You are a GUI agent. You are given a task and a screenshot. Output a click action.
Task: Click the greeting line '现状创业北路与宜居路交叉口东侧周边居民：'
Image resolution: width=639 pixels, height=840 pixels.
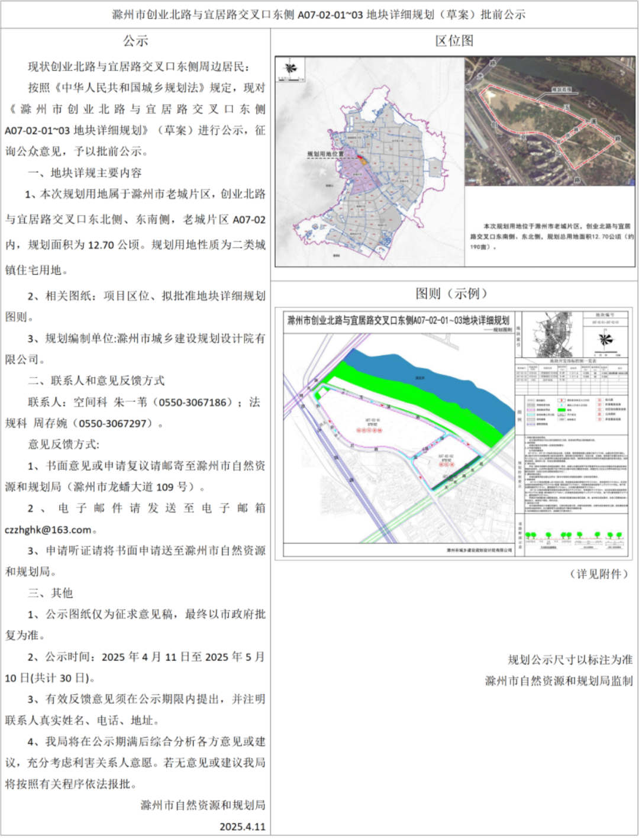click(x=139, y=67)
